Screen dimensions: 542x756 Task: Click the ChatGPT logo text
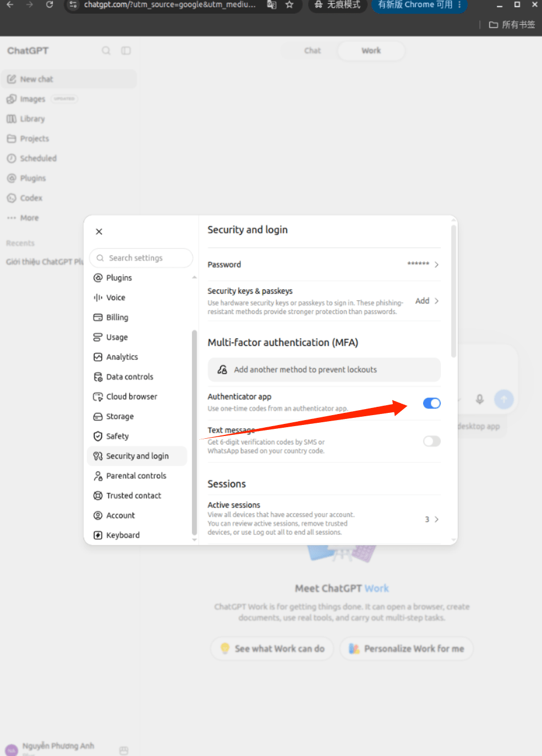coord(28,51)
